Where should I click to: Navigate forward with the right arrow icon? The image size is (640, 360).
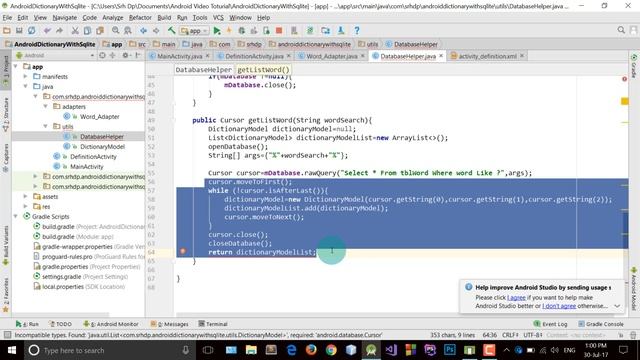pos(156,31)
